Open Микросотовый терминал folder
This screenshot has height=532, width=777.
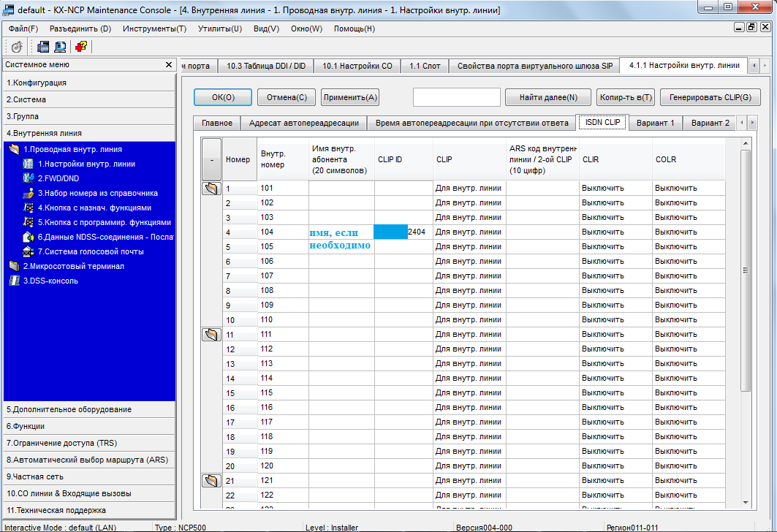pyautogui.click(x=73, y=266)
